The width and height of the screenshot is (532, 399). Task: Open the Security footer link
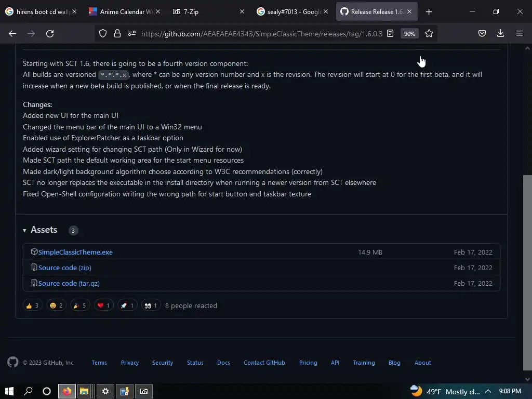pyautogui.click(x=163, y=363)
